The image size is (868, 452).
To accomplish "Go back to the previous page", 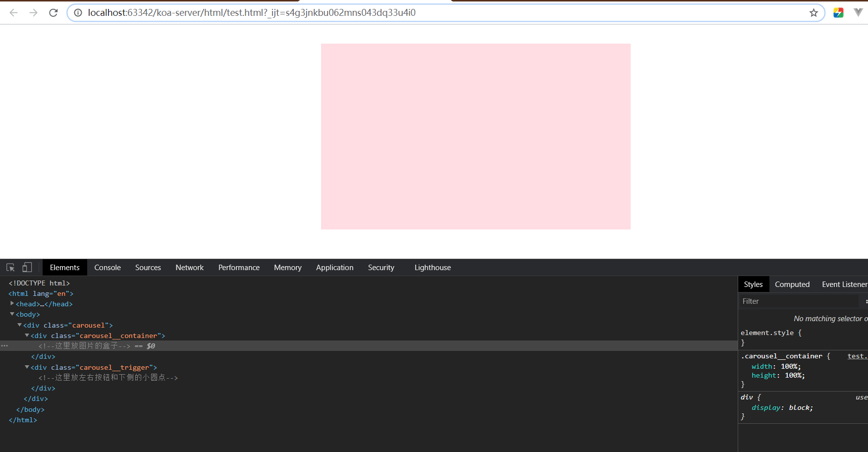I will point(14,13).
